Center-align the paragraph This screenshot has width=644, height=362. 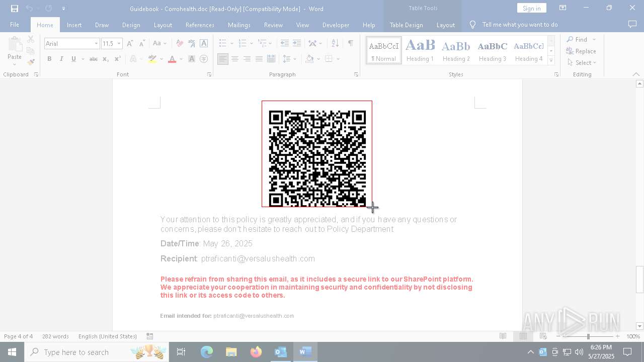235,59
